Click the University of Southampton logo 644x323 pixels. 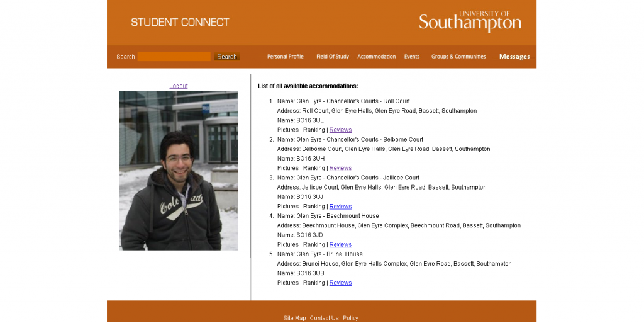click(x=470, y=22)
